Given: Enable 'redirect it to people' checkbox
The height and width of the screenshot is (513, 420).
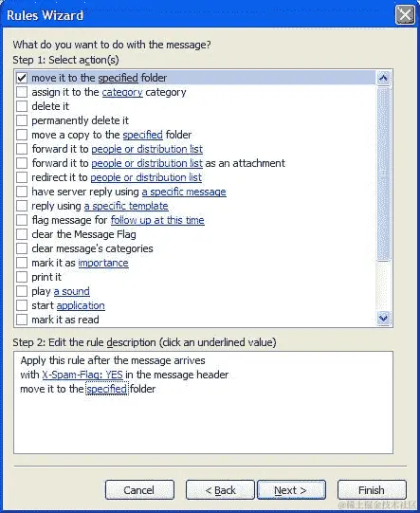Looking at the screenshot, I should click(x=22, y=177).
